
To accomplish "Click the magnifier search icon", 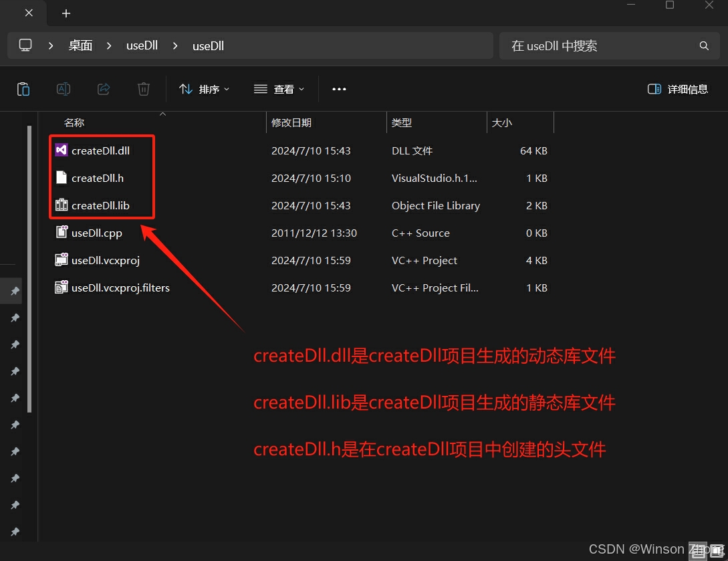I will 704,45.
